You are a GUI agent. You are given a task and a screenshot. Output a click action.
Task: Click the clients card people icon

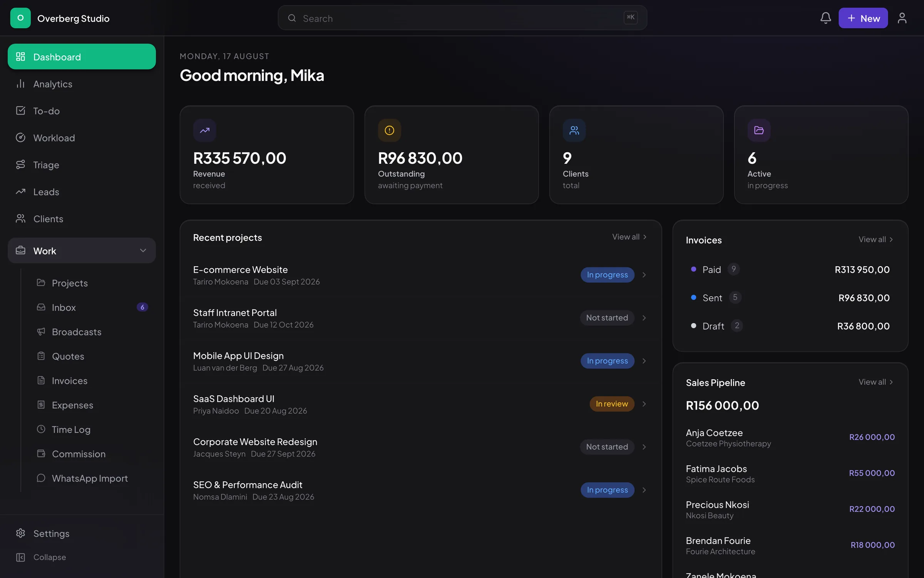574,130
